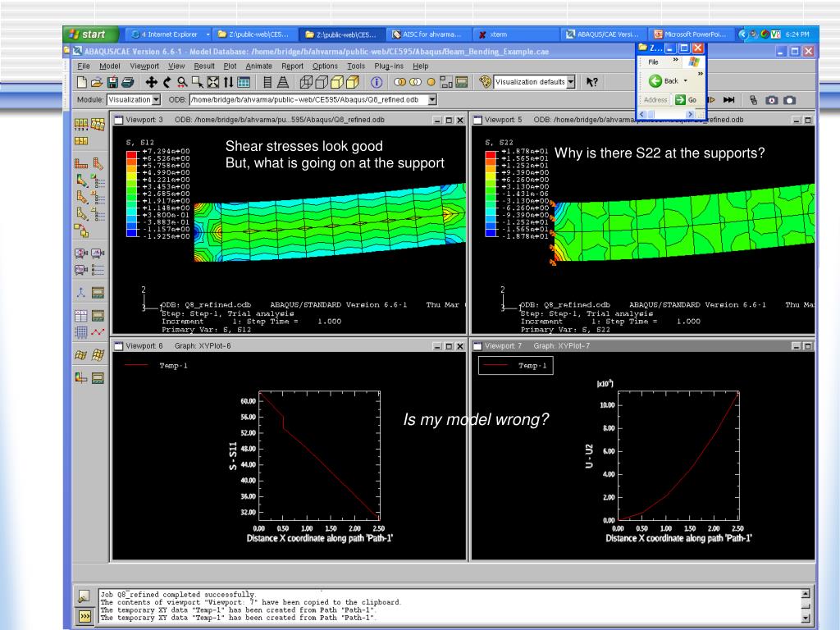
Task: Open the Visualization defaults dropdown
Action: tap(571, 82)
